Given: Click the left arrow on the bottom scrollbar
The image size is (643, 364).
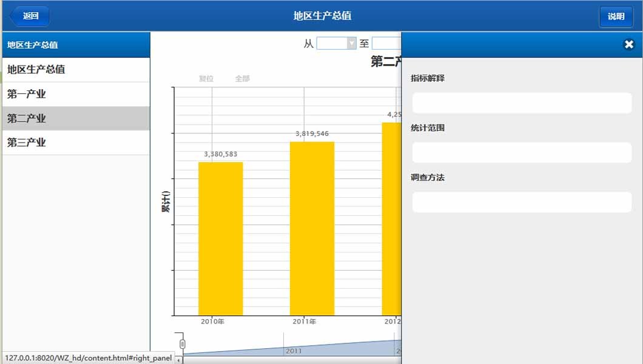Looking at the screenshot, I should point(179,359).
